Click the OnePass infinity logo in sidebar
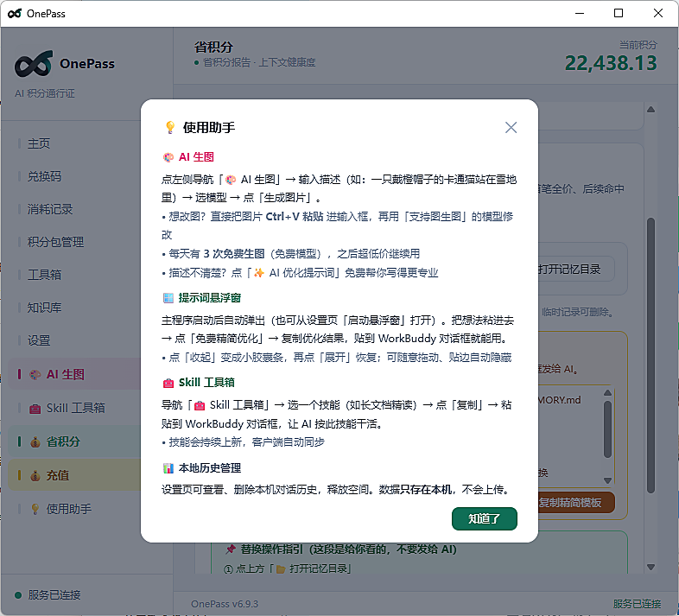Screen dimensions: 679x616 (34, 64)
